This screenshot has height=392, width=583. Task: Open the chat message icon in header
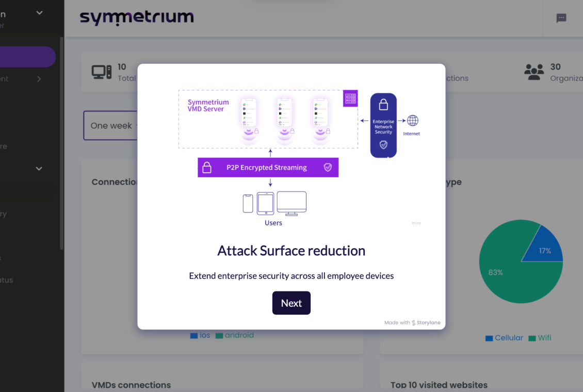(561, 18)
